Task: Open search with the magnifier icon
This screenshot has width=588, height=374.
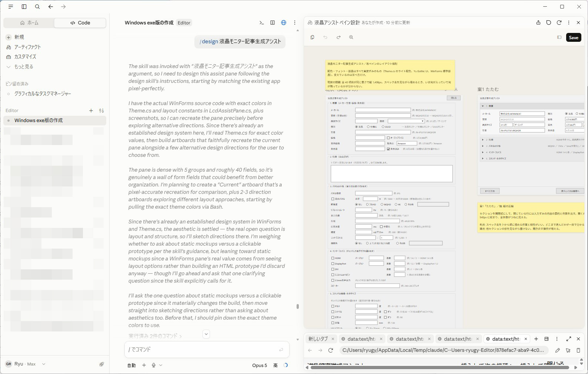Action: (37, 7)
